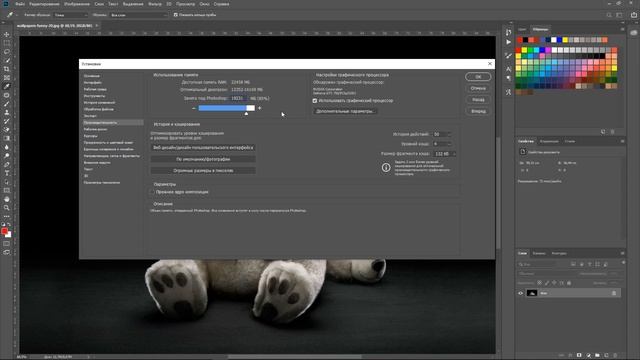Click the 'Вперед' button
This screenshot has height=360, width=640.
(478, 111)
